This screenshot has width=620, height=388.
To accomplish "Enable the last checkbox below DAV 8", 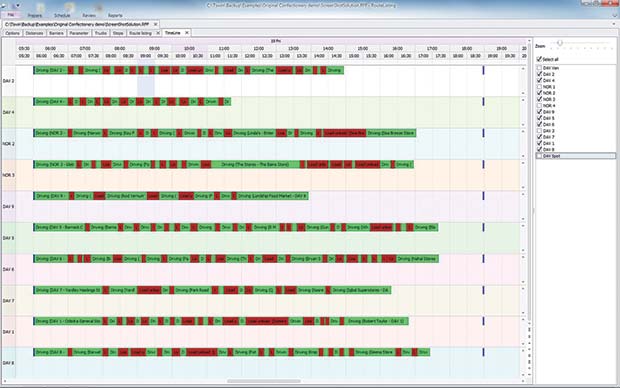I will [539, 156].
